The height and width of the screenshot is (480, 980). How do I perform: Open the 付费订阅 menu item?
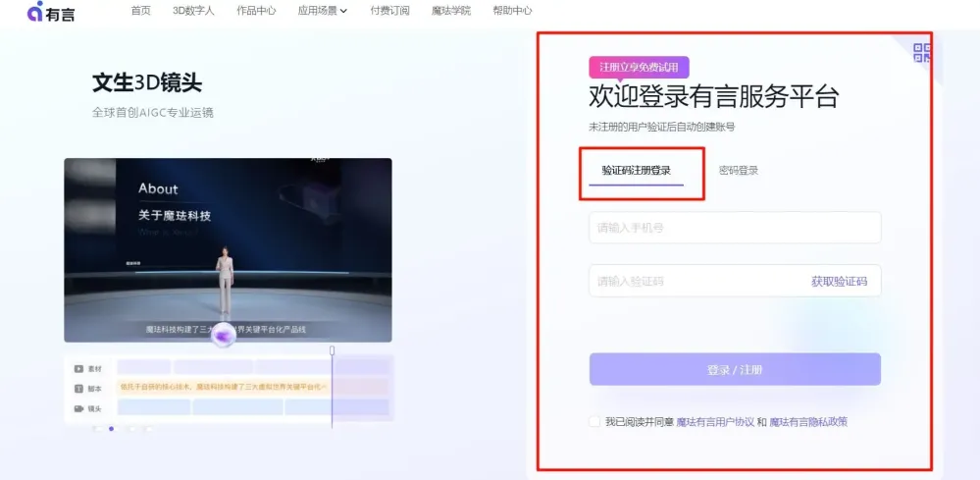coord(389,11)
